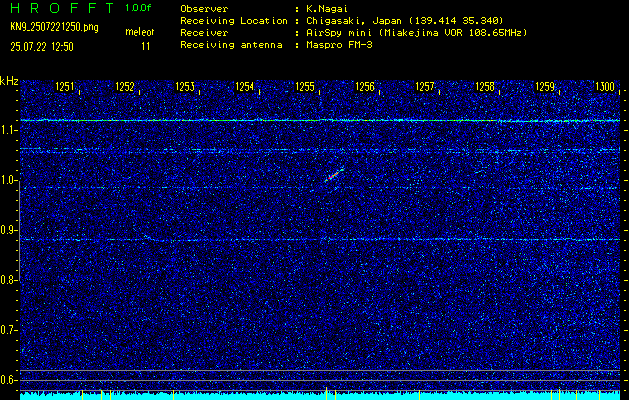Screen dimensions: 629x400
Task: Click the 1300 time axis label
Action: click(x=605, y=86)
